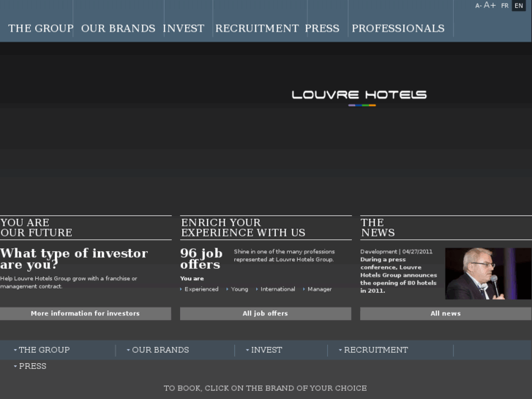Open RECRUITMENT top menu

click(x=257, y=28)
